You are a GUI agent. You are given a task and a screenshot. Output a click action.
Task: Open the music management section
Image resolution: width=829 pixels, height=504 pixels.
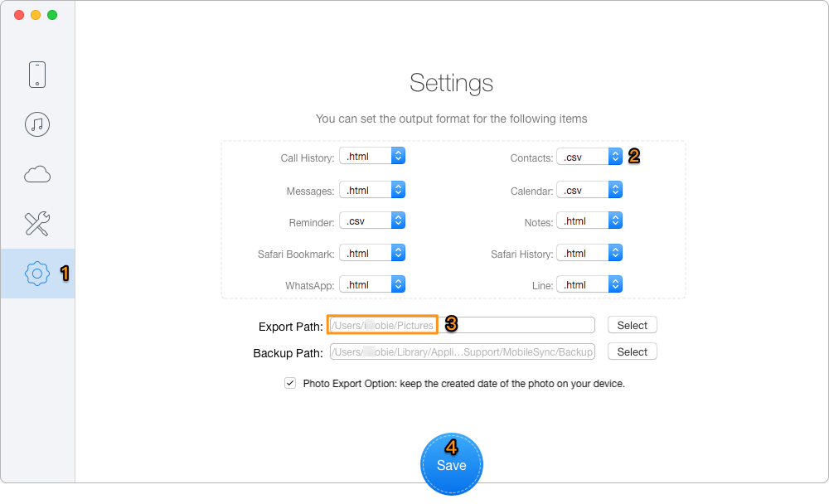37,124
